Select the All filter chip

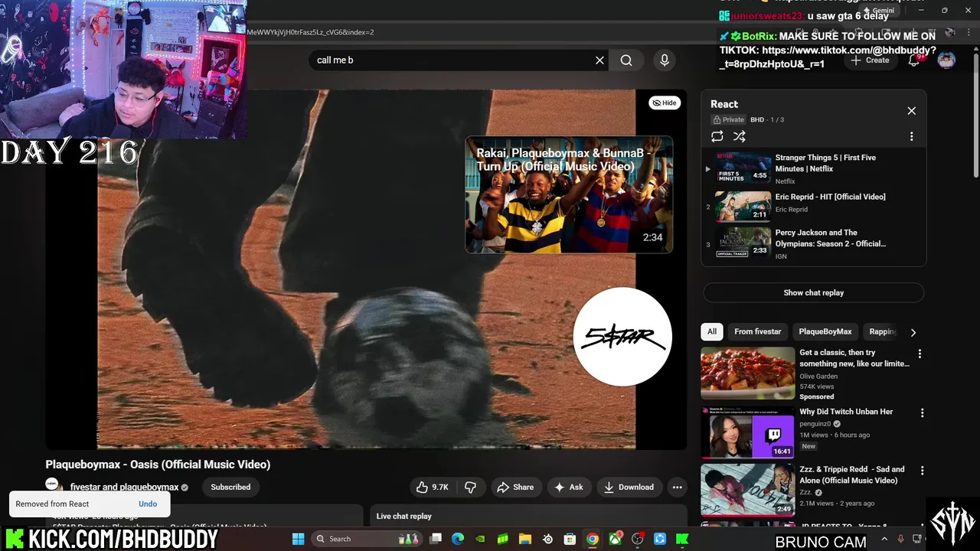click(712, 331)
